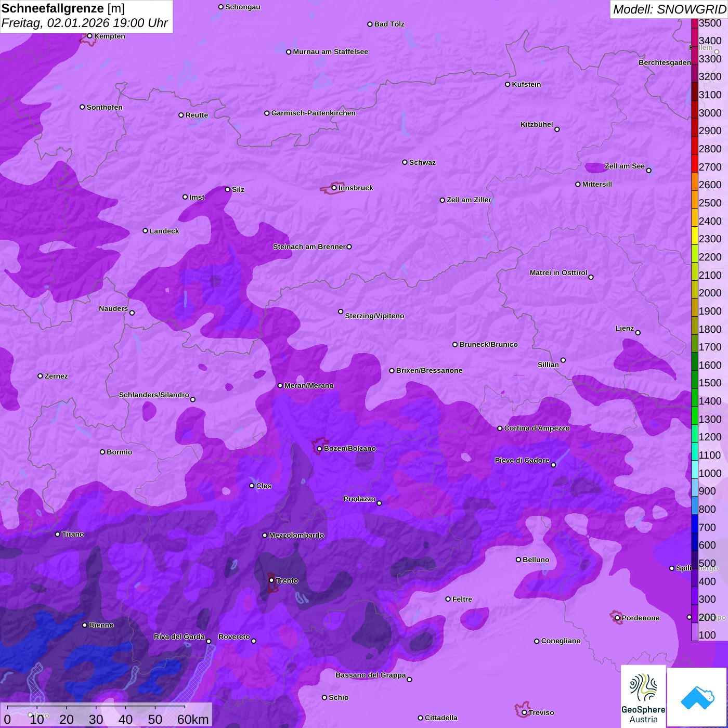Click the Trento city marker
This screenshot has width=728, height=728.
[271, 580]
